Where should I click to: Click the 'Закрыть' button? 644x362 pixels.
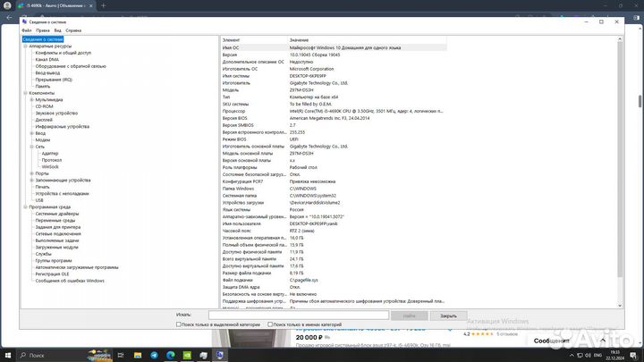pyautogui.click(x=448, y=316)
